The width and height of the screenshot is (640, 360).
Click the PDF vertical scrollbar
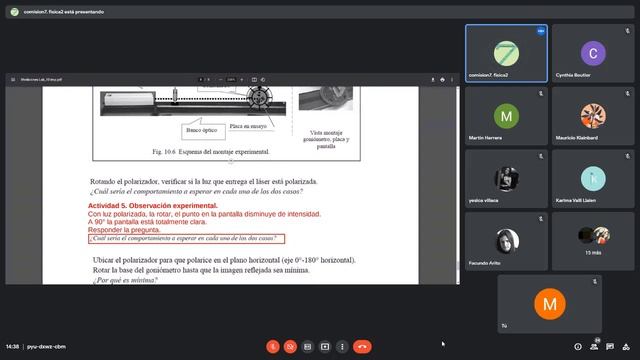458,185
